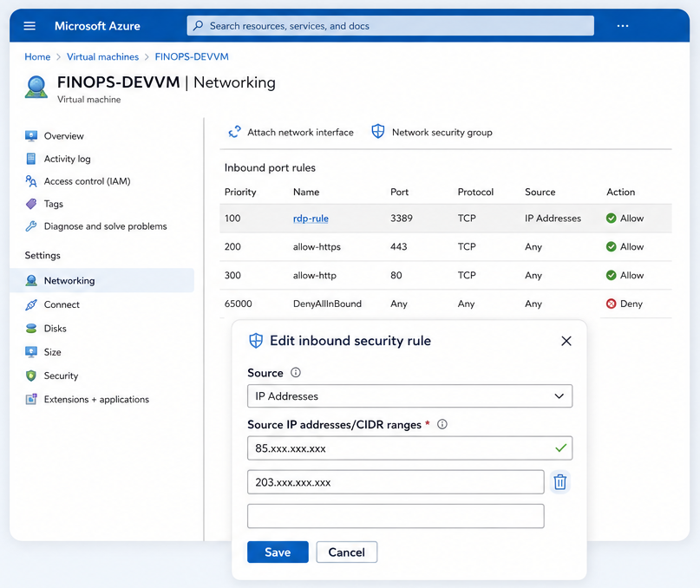700x588 pixels.
Task: Click the Port column header
Action: pos(399,192)
